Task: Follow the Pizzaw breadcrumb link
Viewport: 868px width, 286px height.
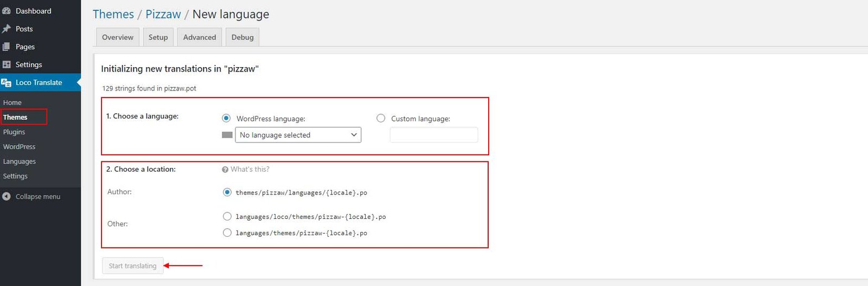Action: [163, 14]
